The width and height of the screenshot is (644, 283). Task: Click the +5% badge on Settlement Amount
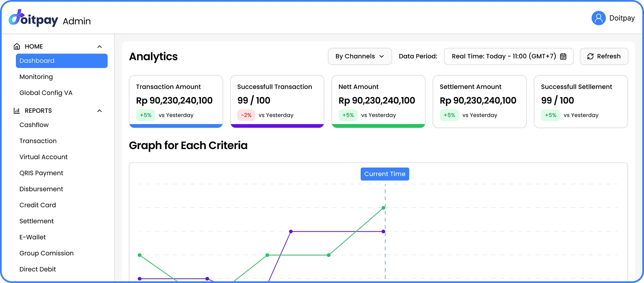[x=449, y=115]
